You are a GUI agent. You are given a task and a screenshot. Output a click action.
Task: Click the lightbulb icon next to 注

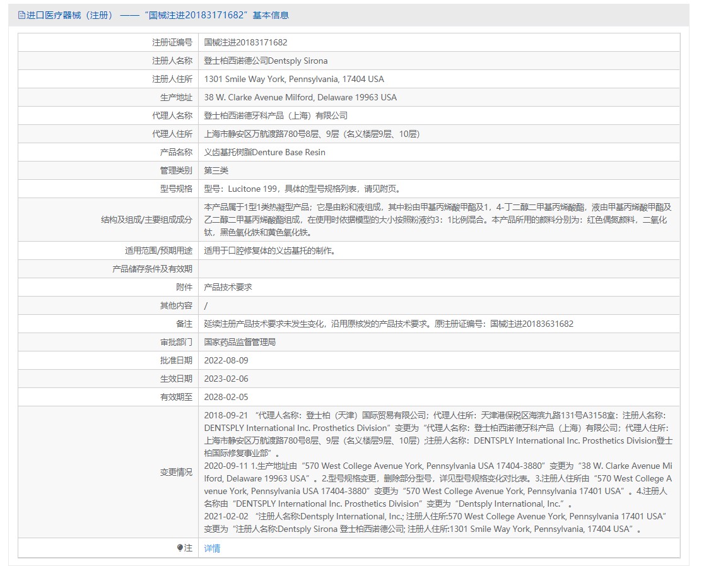coord(180,548)
